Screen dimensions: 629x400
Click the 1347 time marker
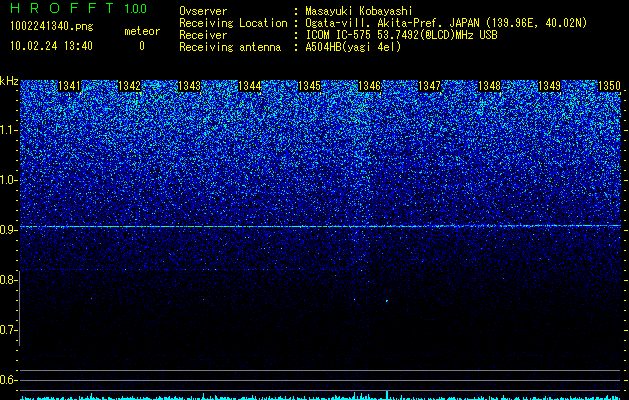430,86
